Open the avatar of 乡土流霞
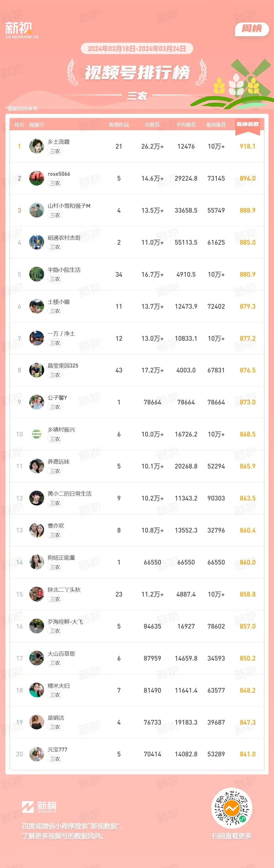The width and height of the screenshot is (274, 868). (x=36, y=146)
